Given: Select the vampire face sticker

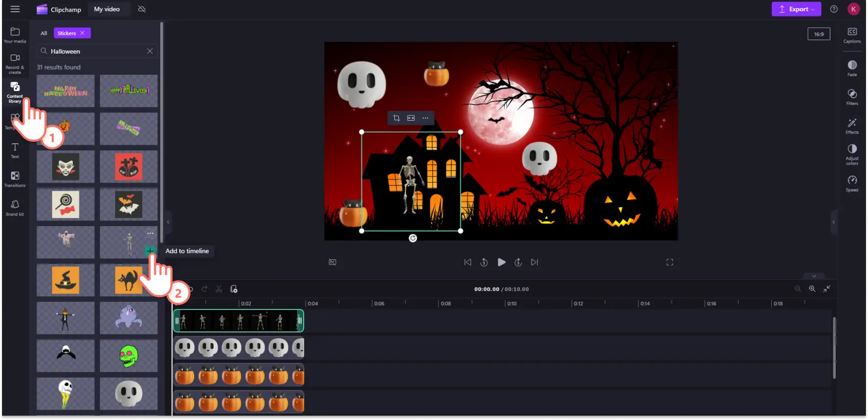Looking at the screenshot, I should (66, 167).
